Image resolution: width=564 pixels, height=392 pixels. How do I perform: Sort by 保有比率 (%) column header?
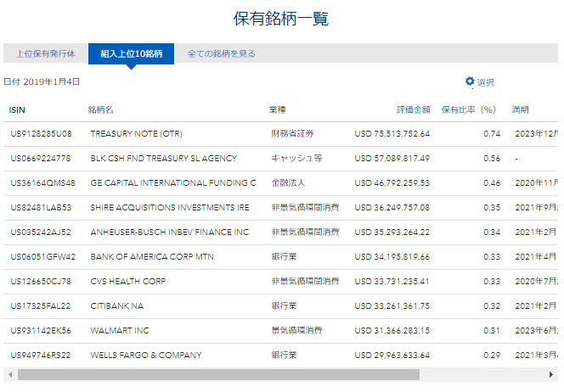(x=469, y=110)
